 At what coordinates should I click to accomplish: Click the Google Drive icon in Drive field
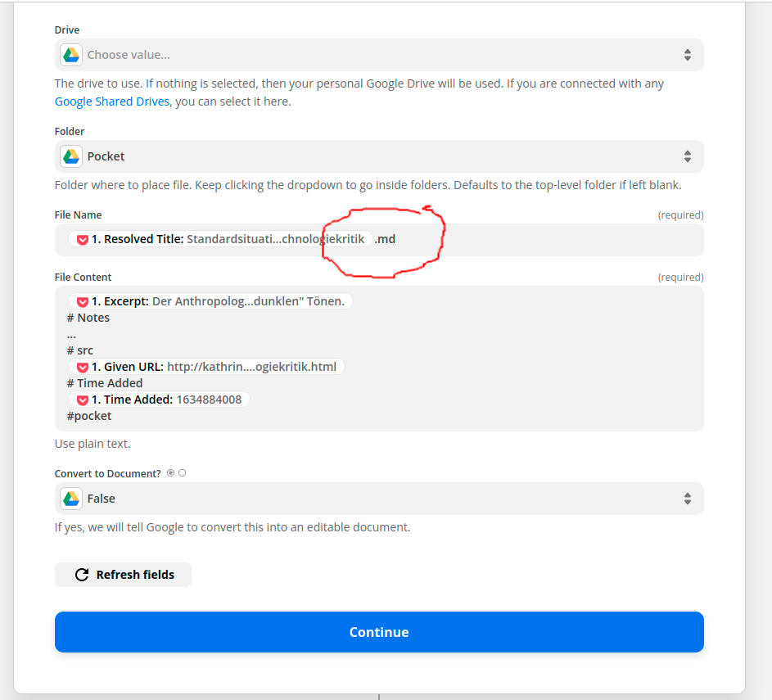click(71, 55)
